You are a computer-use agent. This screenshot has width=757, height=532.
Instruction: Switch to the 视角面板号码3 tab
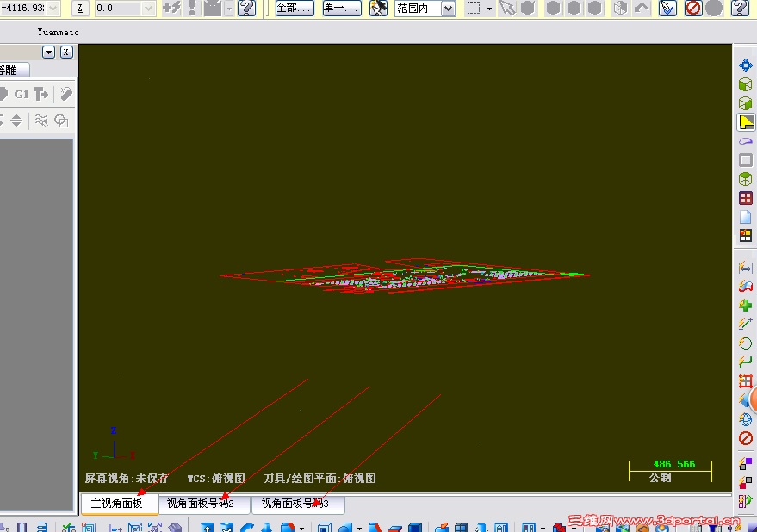point(298,504)
